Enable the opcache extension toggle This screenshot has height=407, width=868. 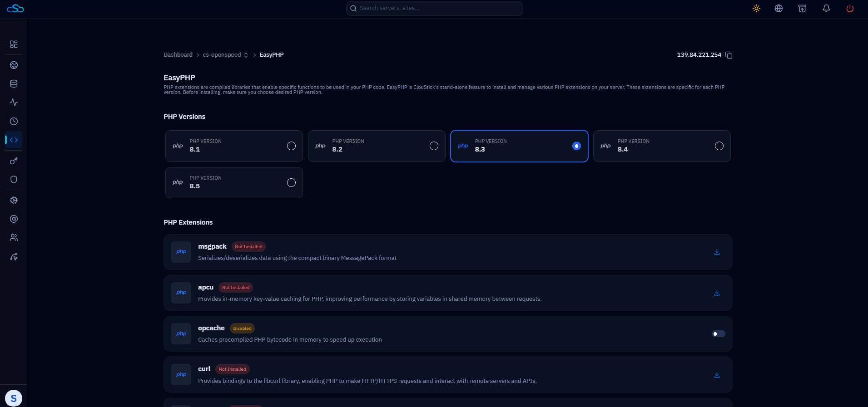[x=719, y=334]
